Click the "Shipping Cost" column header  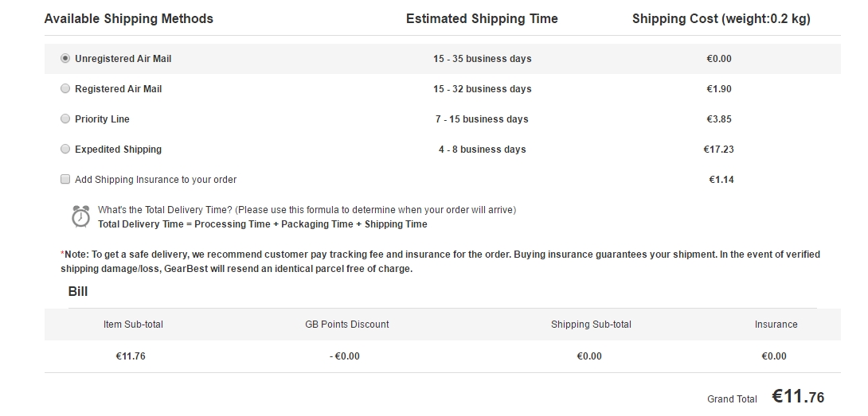click(x=721, y=18)
